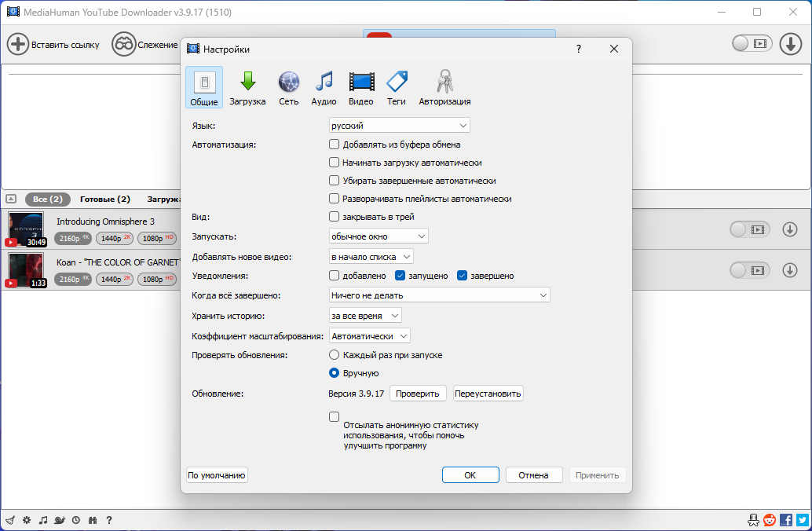
Task: Click the clock history icon in status bar
Action: pos(76,520)
